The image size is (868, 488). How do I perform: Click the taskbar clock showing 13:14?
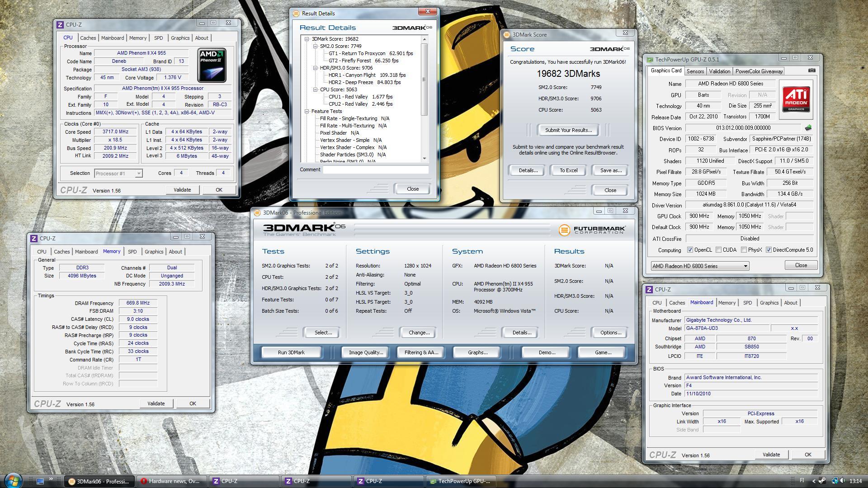point(855,481)
